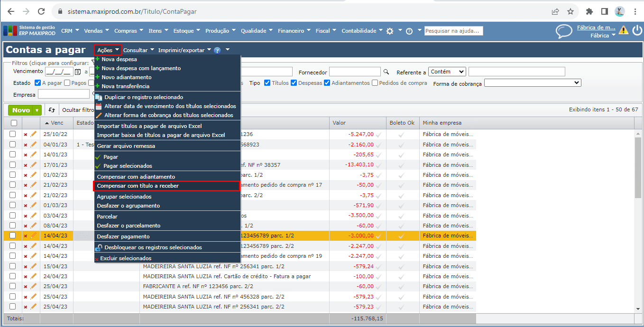Viewport: 644px width, 327px height.
Task: Select Compensar com título a receber
Action: coord(138,186)
